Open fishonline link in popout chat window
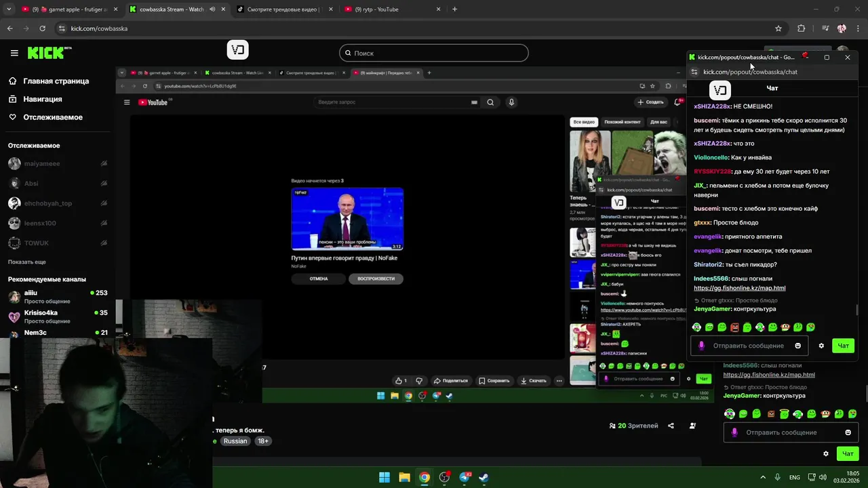The height and width of the screenshot is (488, 868). coord(739,288)
